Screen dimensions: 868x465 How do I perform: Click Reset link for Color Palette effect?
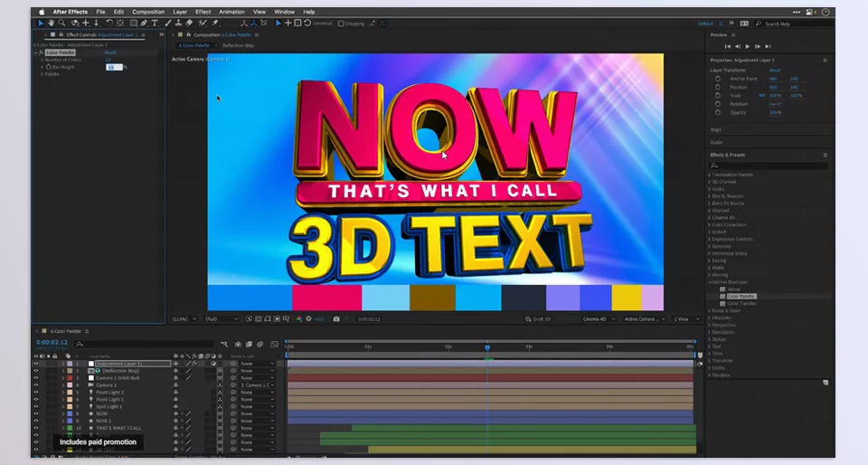(110, 52)
